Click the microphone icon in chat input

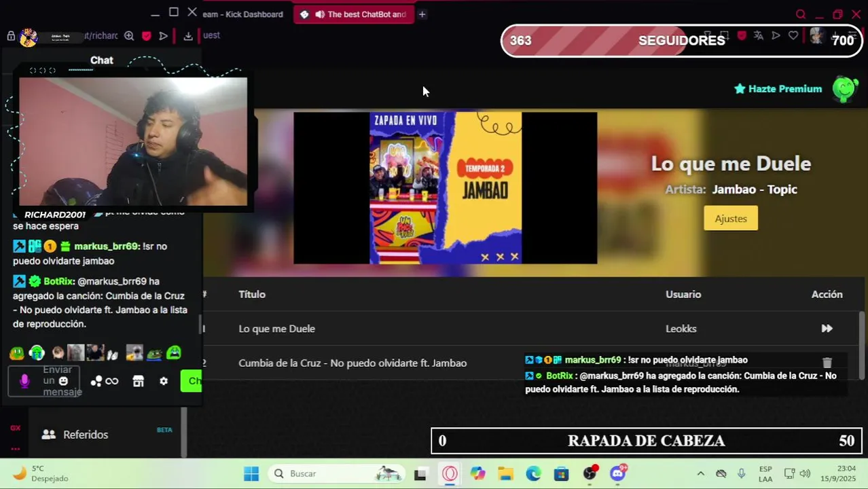tap(24, 381)
